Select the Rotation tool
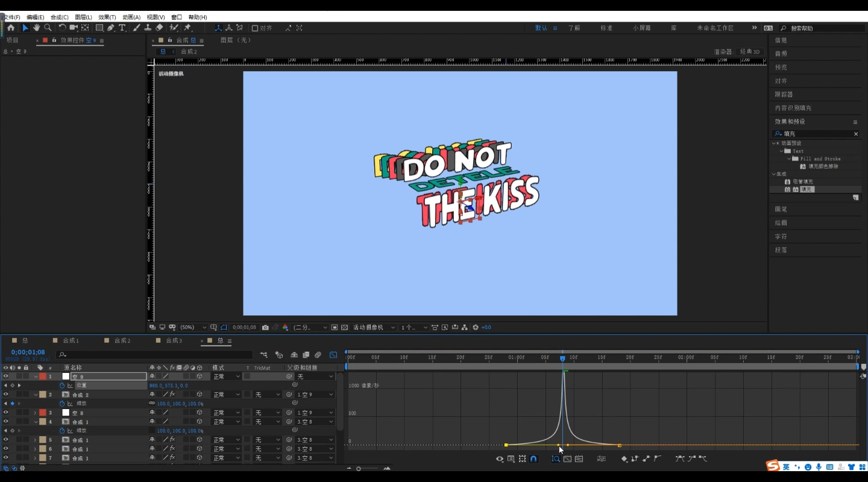Viewport: 868px width, 482px height. (x=62, y=28)
